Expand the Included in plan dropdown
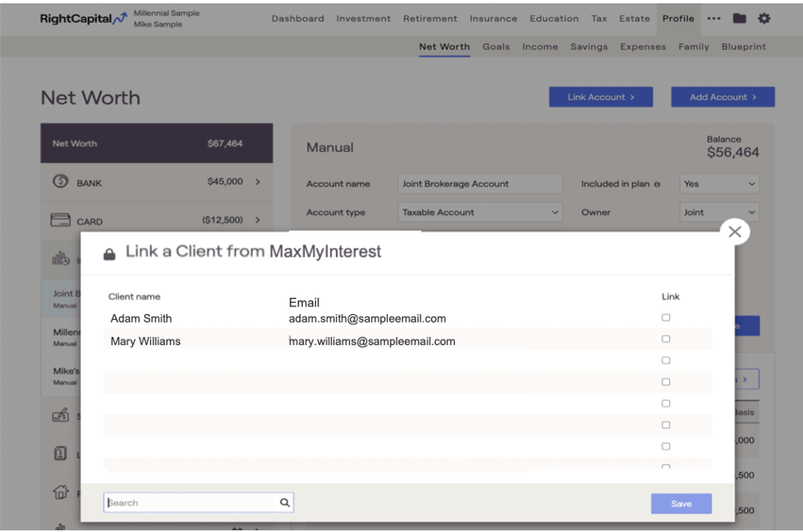 click(719, 184)
